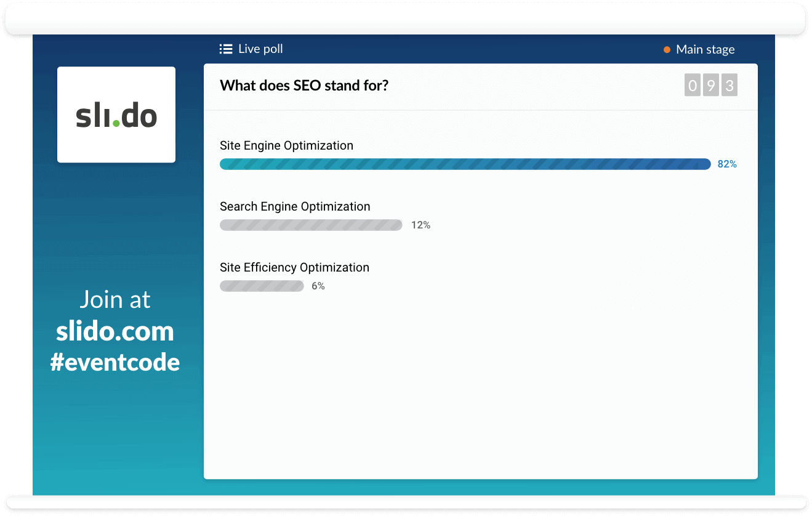Choose the Site Efficiency Optimization option
The image size is (812, 516).
tap(294, 268)
